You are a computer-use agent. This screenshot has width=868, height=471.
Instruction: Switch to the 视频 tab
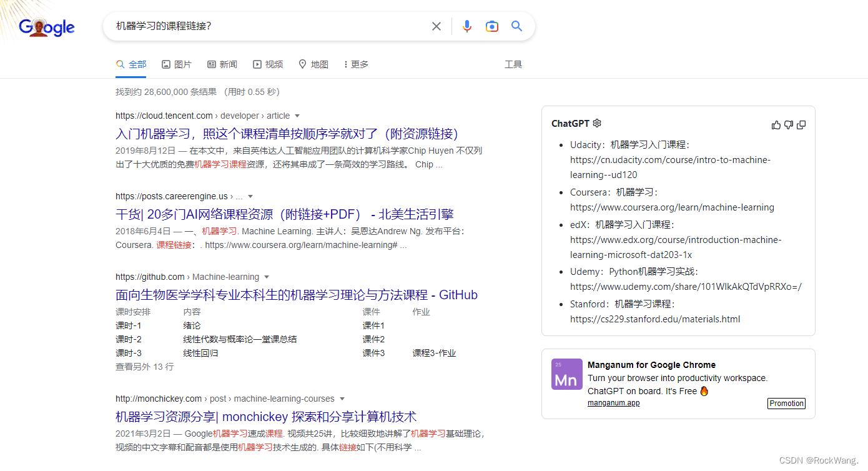(268, 64)
